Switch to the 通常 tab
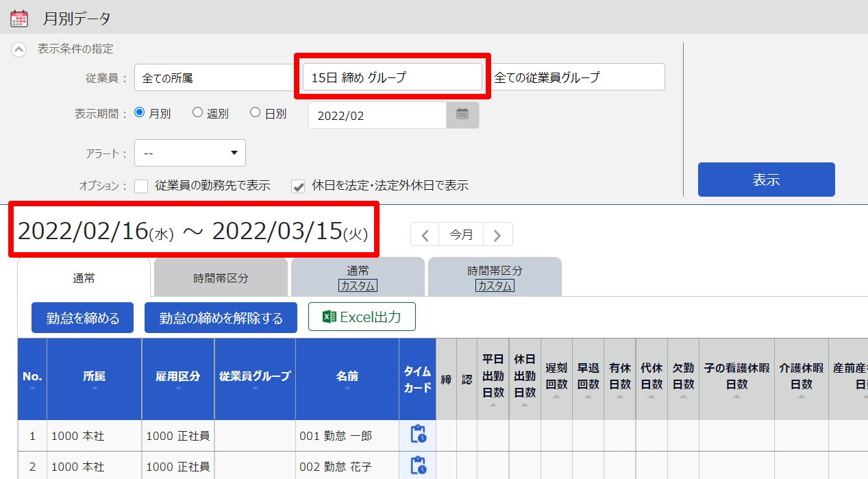868x479 pixels. coord(84,278)
